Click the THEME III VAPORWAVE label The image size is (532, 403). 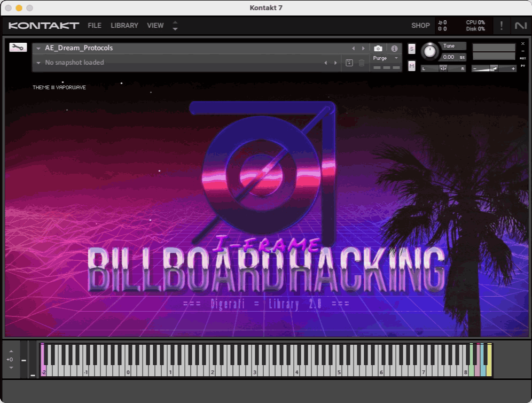coord(59,87)
